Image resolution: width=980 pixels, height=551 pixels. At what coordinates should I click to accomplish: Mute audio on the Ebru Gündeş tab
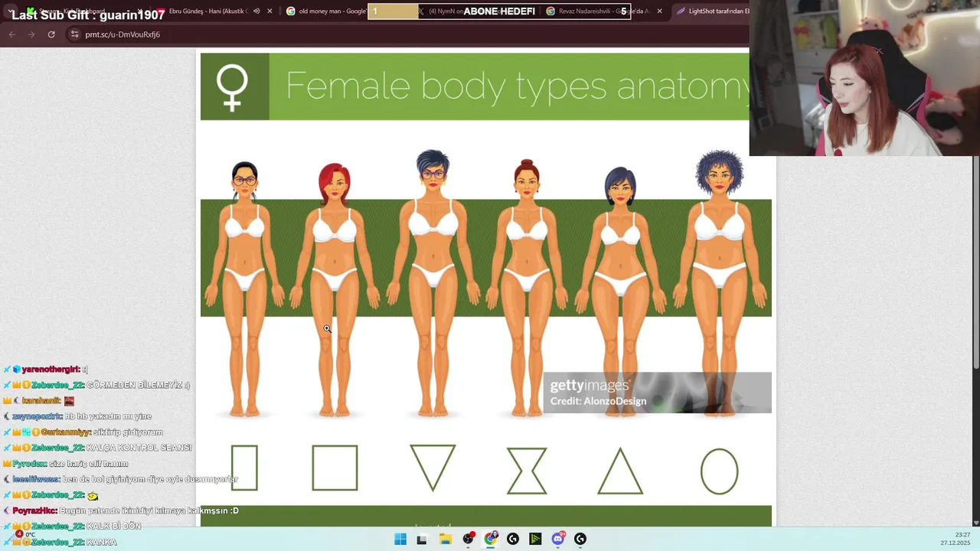tap(256, 11)
